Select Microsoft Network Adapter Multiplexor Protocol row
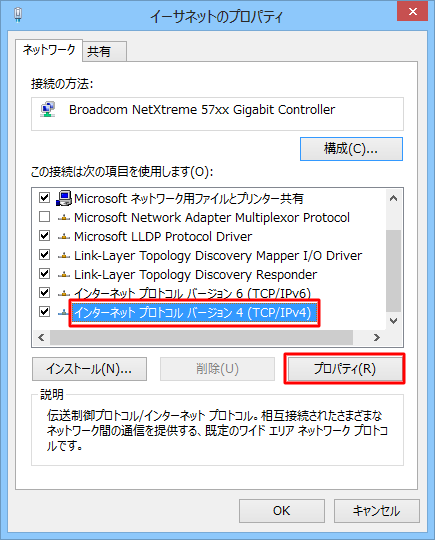Viewport: 435px width, 540px height. click(212, 218)
